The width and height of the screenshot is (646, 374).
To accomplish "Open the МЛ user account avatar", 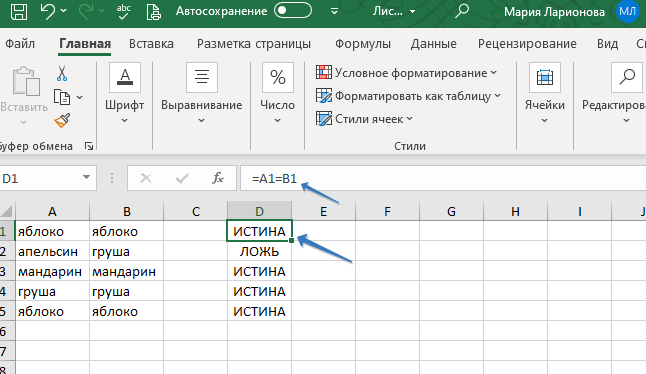I will (627, 11).
